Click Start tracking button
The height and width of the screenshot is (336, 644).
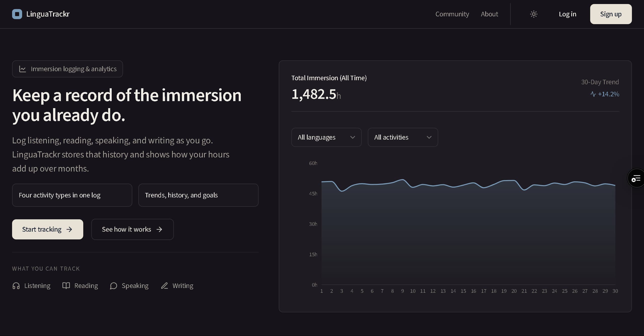click(x=48, y=229)
